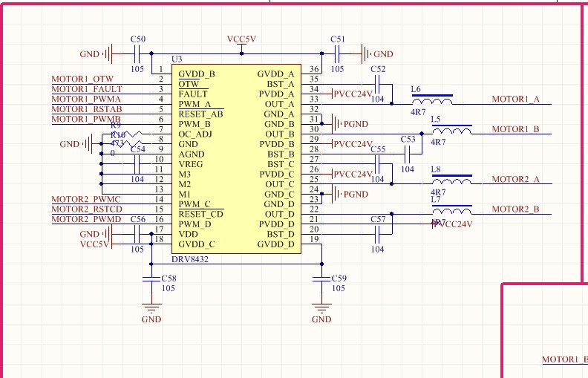Select the C51 capacitor symbol

(x=337, y=54)
